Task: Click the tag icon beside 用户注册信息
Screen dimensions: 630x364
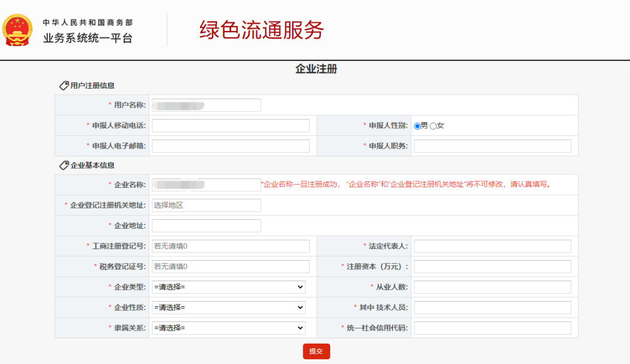Action: 64,85
